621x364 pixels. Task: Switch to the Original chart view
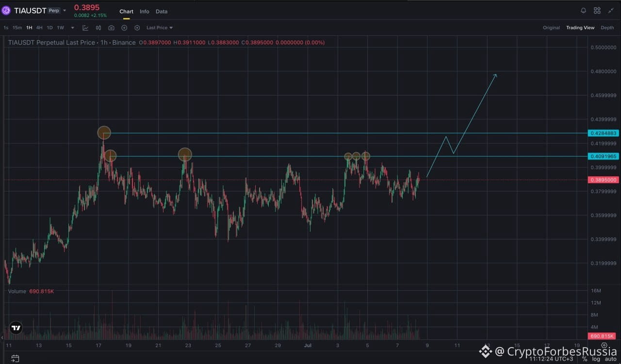coord(551,28)
